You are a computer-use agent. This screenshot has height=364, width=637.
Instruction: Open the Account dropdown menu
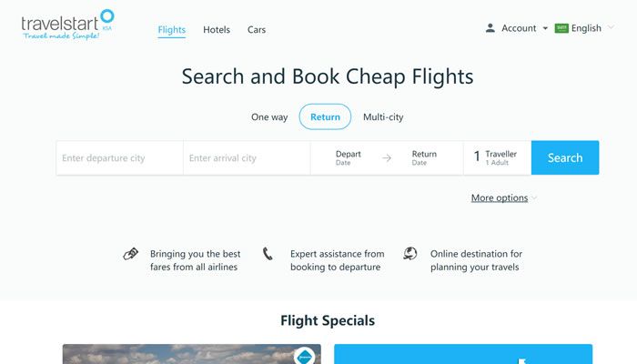click(x=517, y=28)
